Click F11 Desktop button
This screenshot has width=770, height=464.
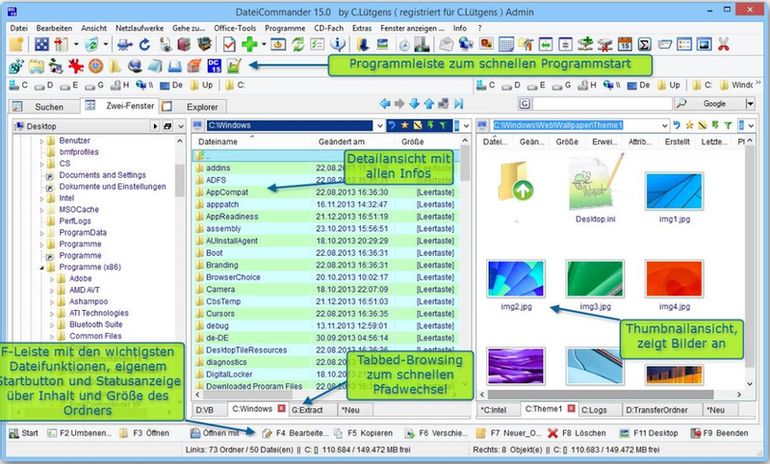coord(649,433)
